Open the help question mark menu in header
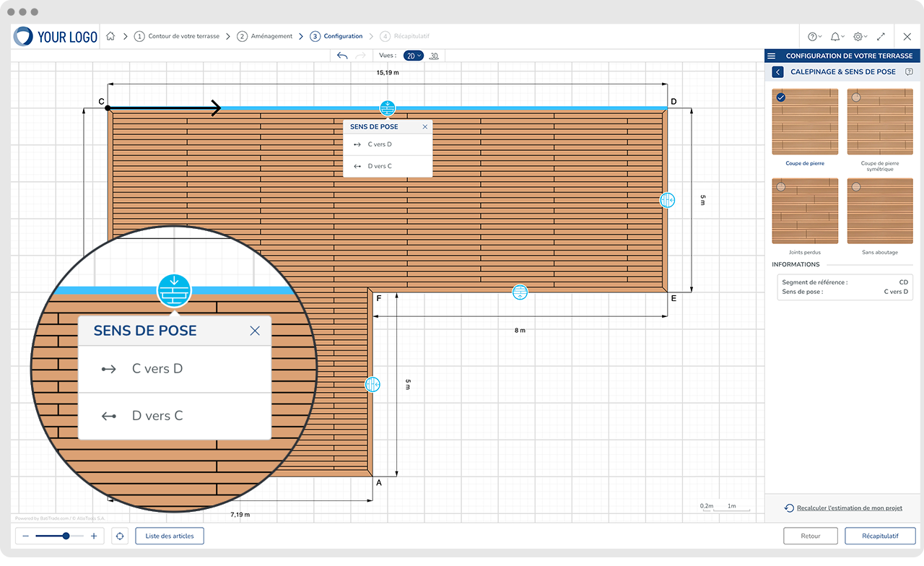Image resolution: width=924 pixels, height=566 pixels. 816,36
